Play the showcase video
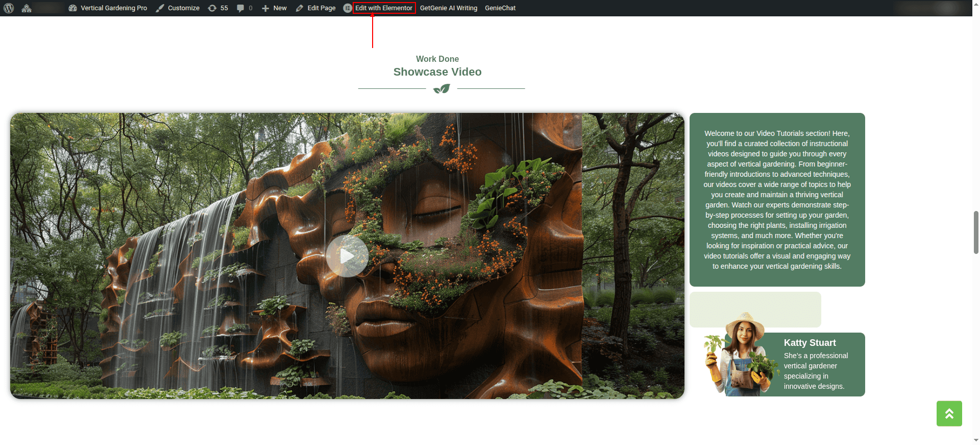Screen dimensions: 980x445 347,256
